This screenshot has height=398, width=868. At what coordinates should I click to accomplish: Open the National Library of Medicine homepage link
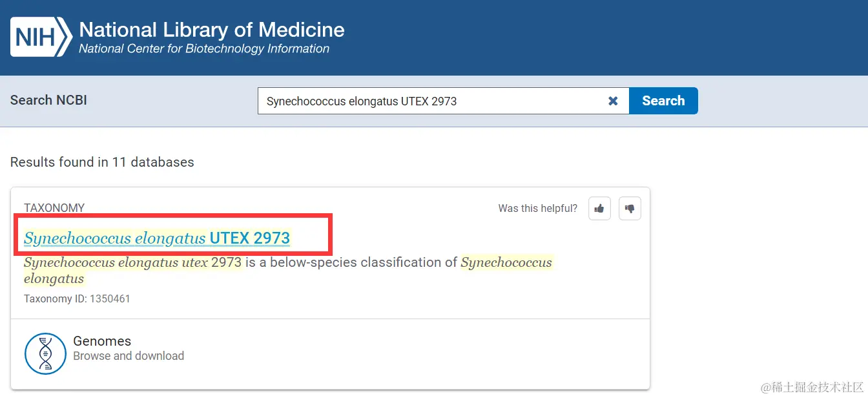coord(212,30)
